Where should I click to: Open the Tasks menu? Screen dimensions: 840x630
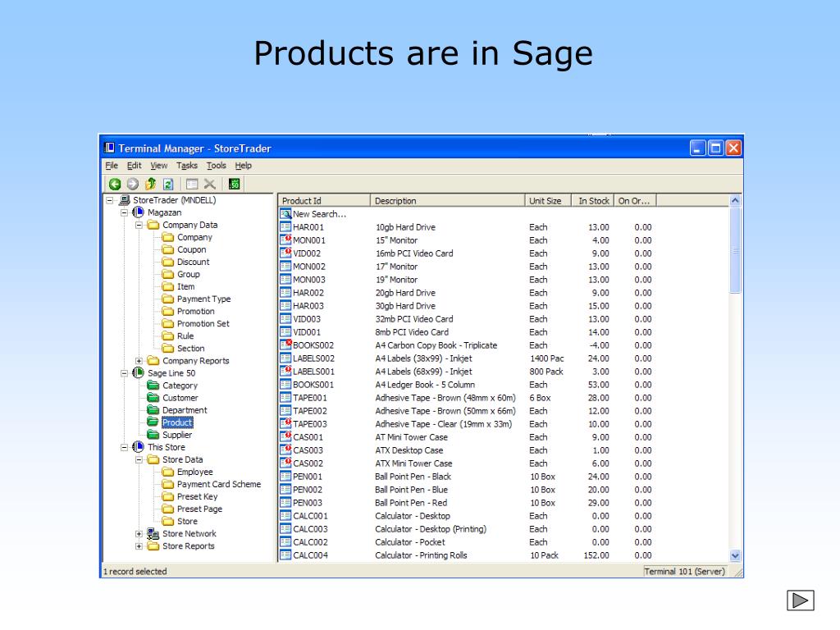click(x=187, y=166)
